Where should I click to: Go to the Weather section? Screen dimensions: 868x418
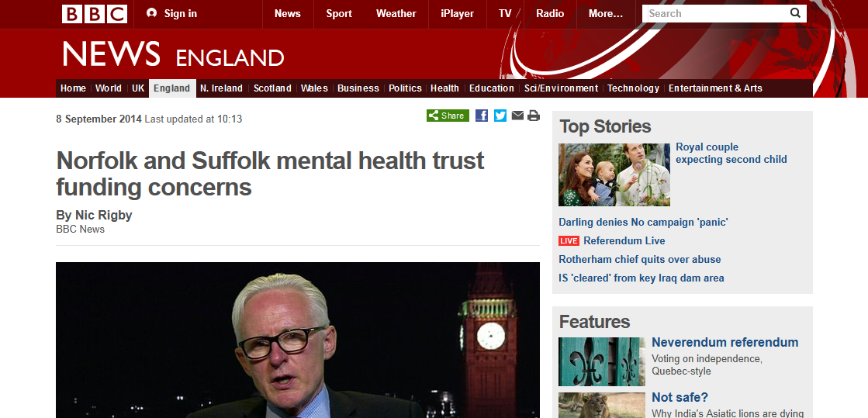pyautogui.click(x=396, y=14)
